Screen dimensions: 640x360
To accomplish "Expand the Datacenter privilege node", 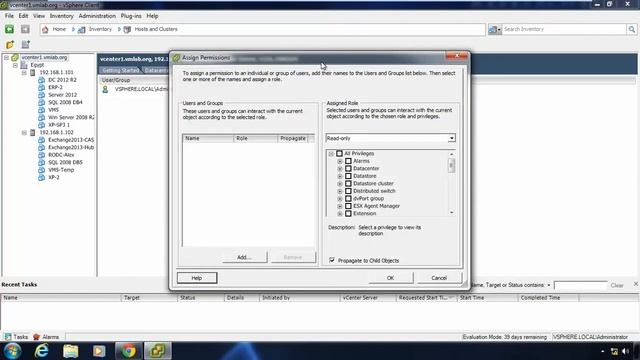I will coord(340,169).
